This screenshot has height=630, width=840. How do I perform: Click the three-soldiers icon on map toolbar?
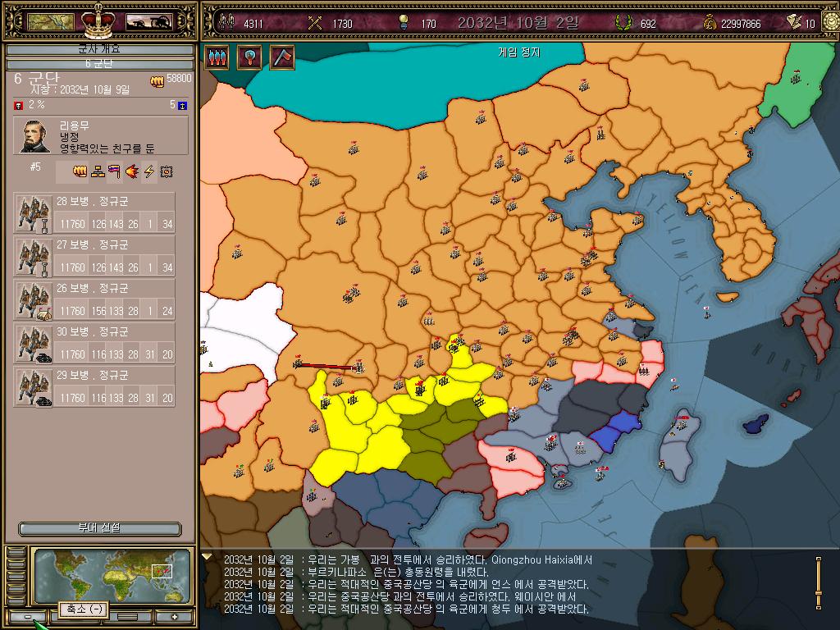point(217,57)
